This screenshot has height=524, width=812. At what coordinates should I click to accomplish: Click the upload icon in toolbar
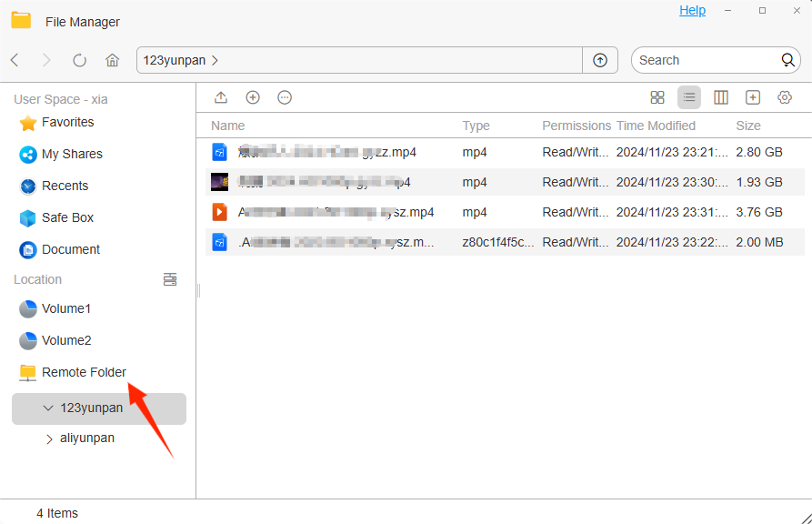[x=221, y=97]
